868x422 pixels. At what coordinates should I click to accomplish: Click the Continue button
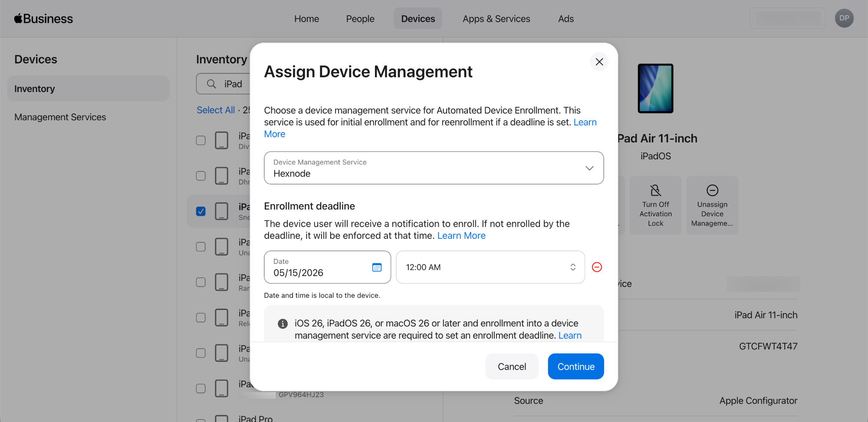(x=576, y=366)
